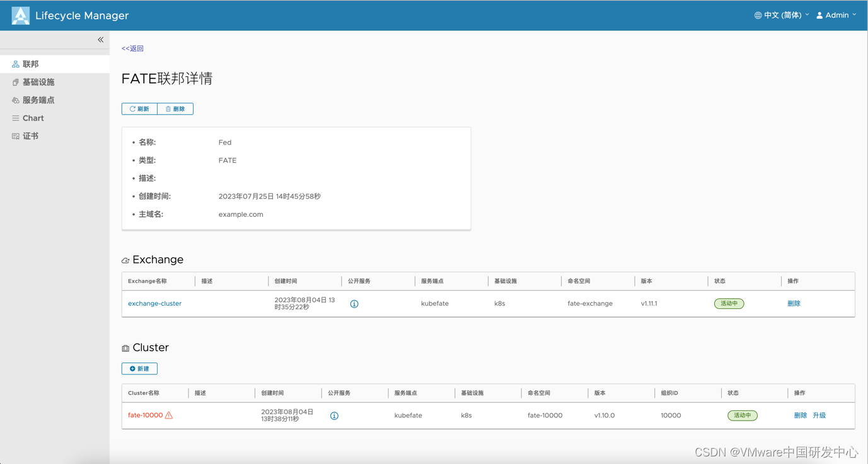This screenshot has width=868, height=464.
Task: Click the 刷新 refresh button
Action: coord(139,109)
